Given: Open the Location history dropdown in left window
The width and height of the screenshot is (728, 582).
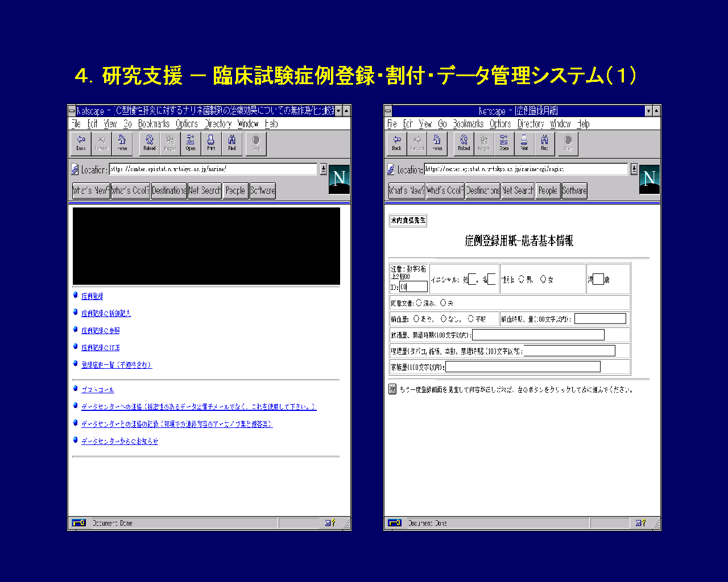Looking at the screenshot, I should point(324,169).
